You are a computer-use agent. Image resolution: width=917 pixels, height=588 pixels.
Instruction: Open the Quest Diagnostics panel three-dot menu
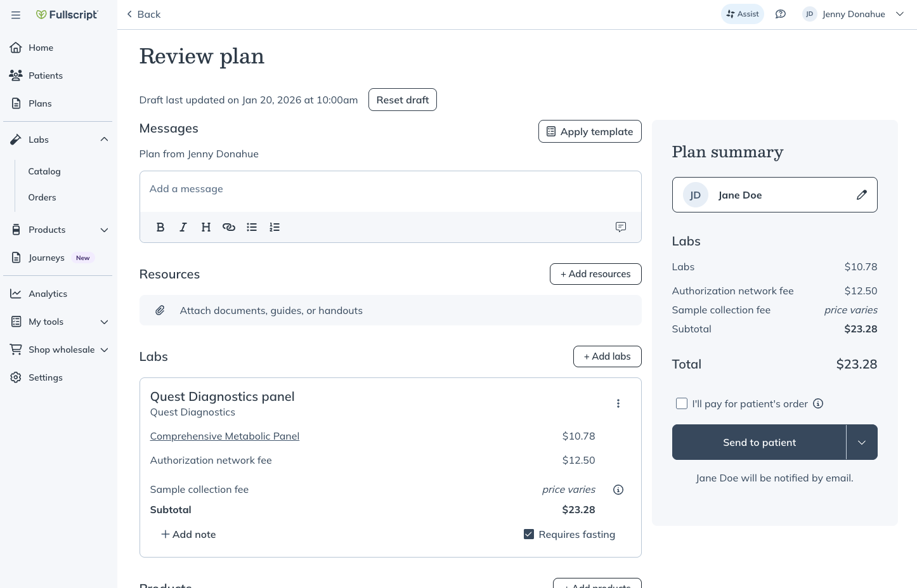(x=618, y=403)
